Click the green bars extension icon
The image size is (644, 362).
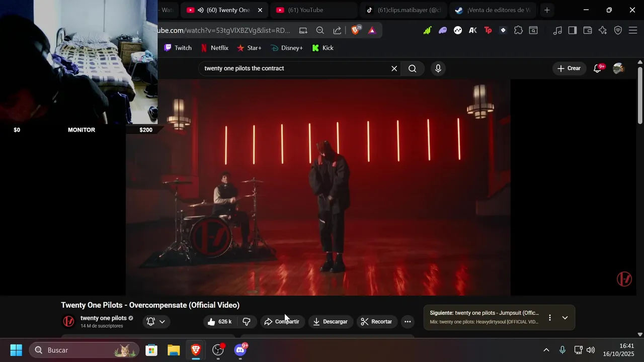click(427, 30)
